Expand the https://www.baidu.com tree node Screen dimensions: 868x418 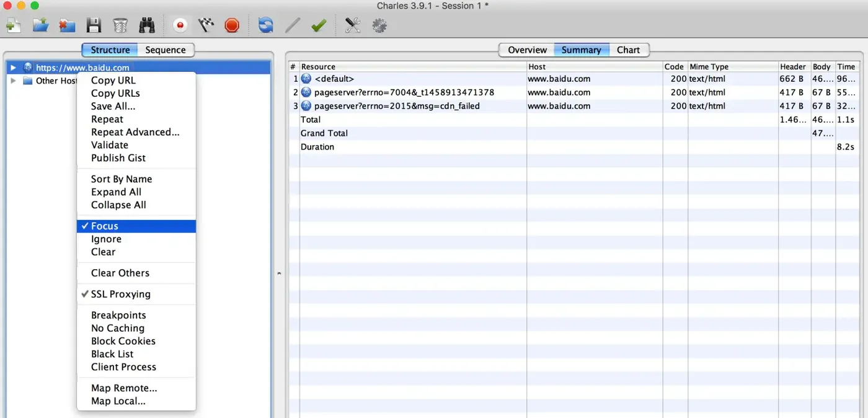pos(14,68)
